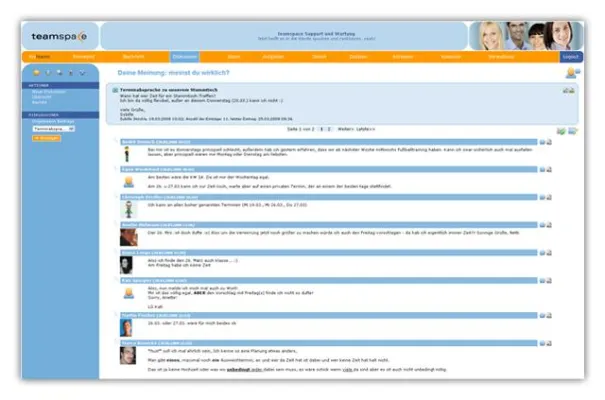Click last header icon on '26.03. oder 27.03.' post
The image size is (605, 400).
tap(549, 316)
